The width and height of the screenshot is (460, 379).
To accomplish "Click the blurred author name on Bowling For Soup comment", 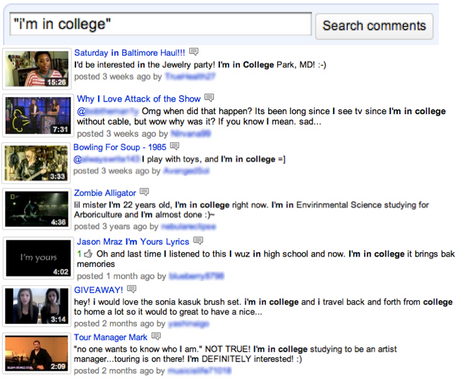I will pyautogui.click(x=187, y=171).
